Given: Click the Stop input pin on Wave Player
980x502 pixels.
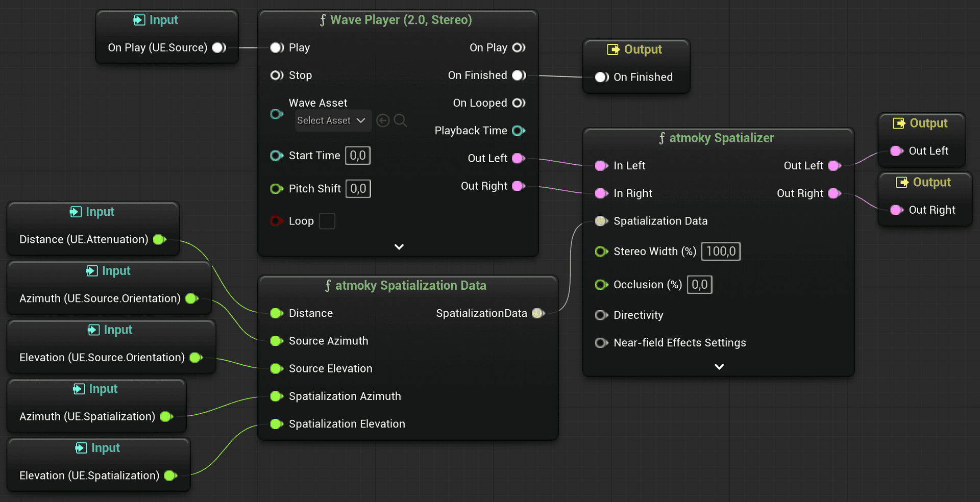Looking at the screenshot, I should (277, 75).
